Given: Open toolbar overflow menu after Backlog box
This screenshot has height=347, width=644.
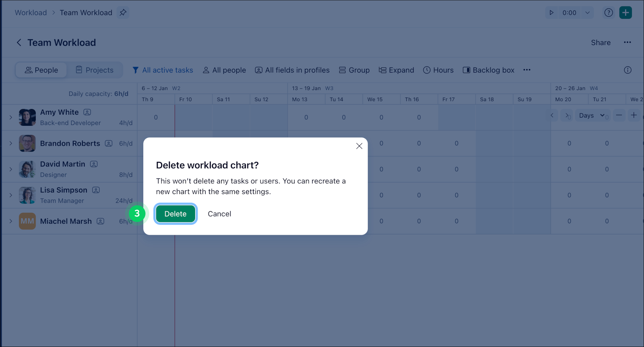Looking at the screenshot, I should click(527, 70).
